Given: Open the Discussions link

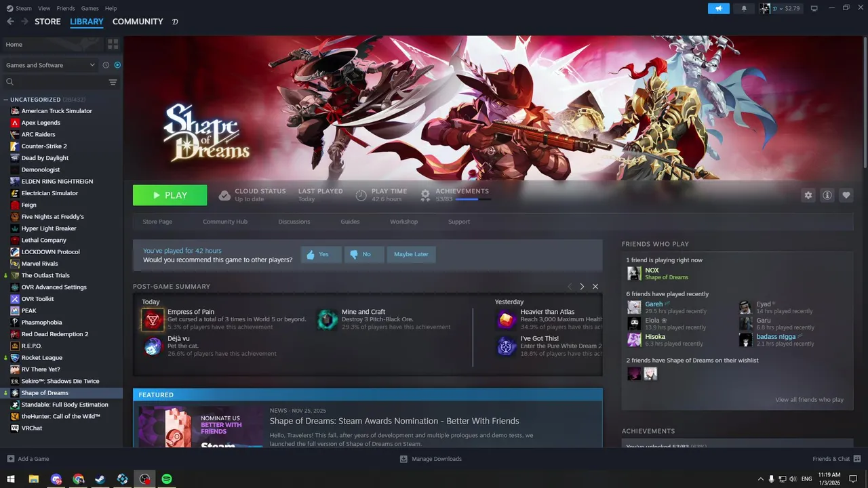Looking at the screenshot, I should 294,222.
